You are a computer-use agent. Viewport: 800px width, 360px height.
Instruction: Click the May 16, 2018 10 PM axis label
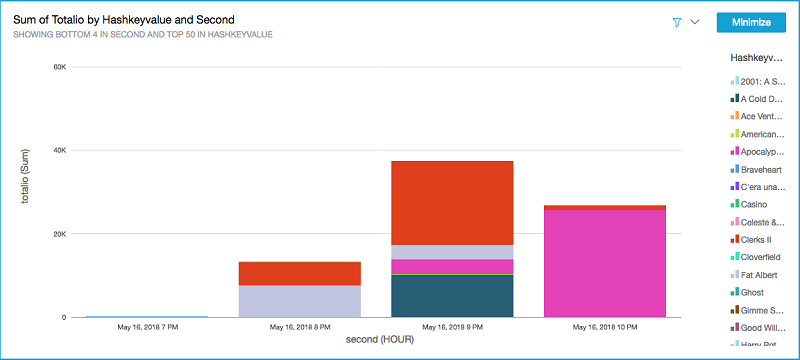[605, 326]
